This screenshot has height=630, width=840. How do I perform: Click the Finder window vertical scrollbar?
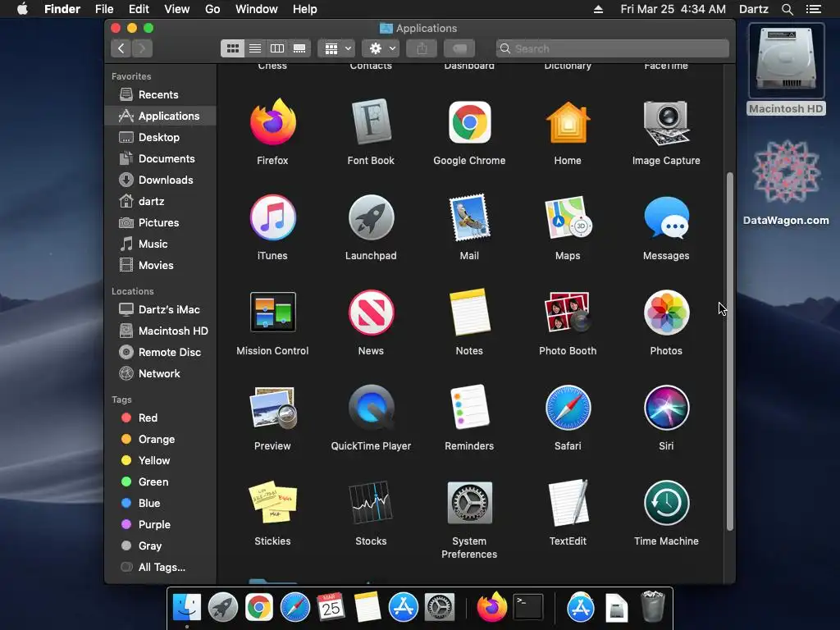tap(729, 351)
